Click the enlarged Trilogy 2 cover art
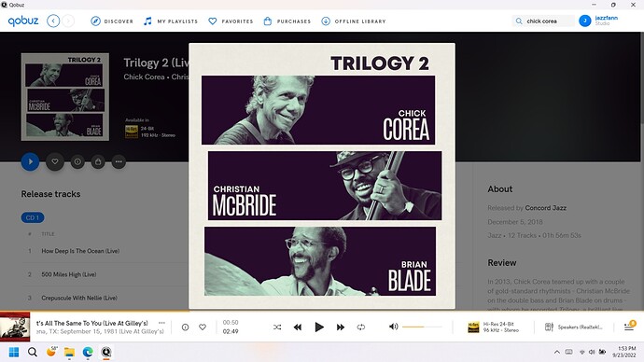Viewport: 644px width, 362px height. click(x=322, y=175)
